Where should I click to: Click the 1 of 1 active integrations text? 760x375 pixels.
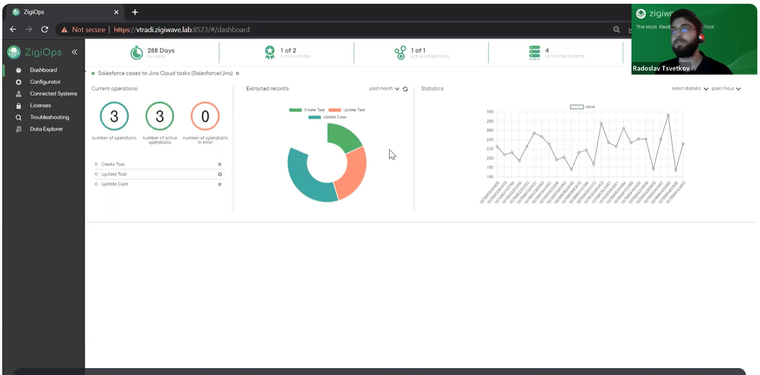pos(430,53)
